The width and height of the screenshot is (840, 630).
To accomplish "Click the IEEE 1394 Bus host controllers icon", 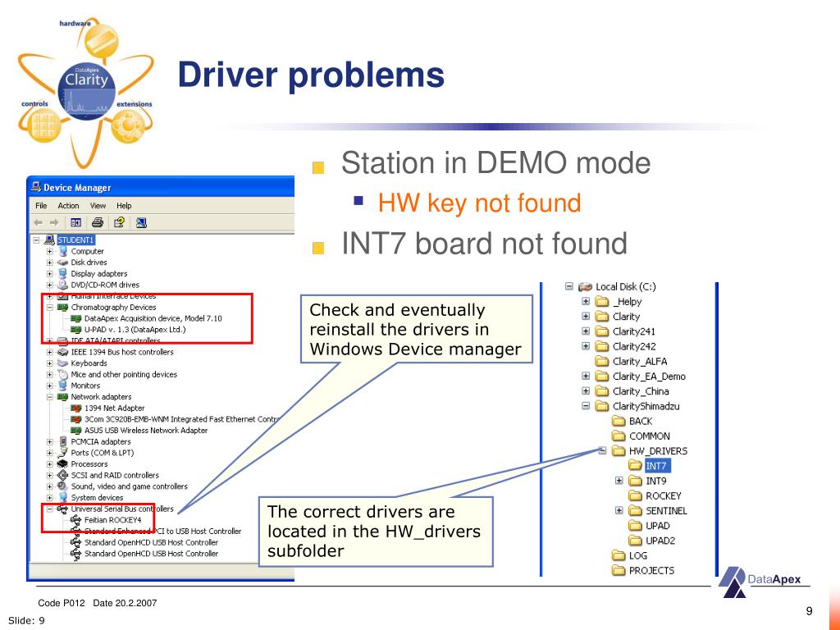I will tap(62, 352).
